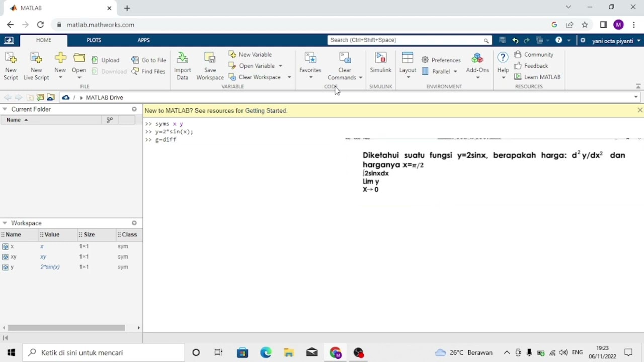
Task: Open the Workspace panel actions menu
Action: pyautogui.click(x=134, y=223)
